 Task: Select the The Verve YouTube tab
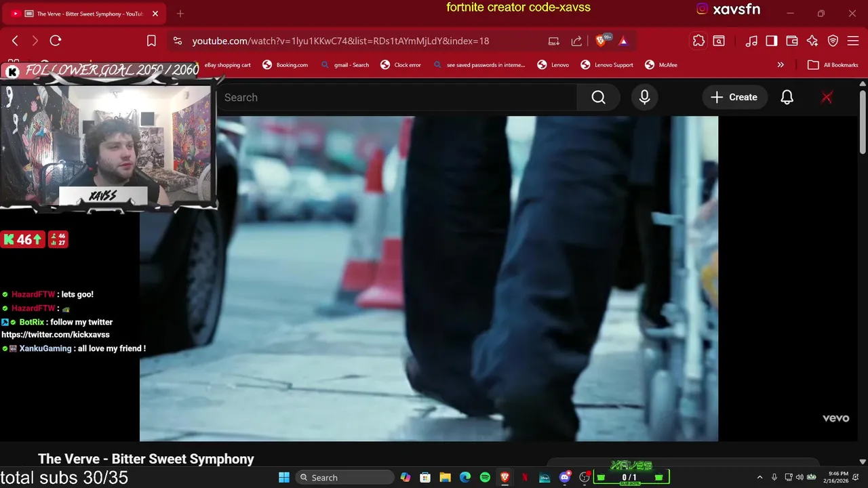[83, 14]
